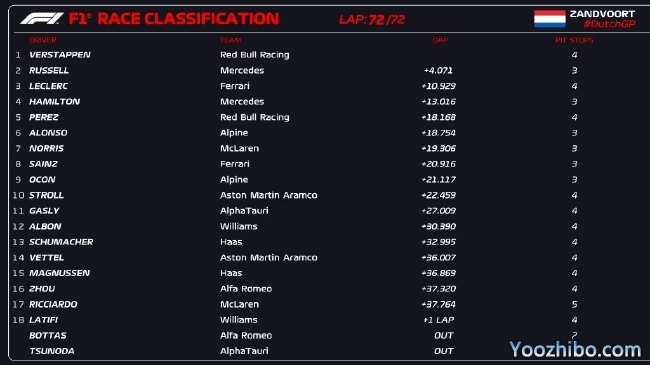
Task: Select the TEAM column header
Action: pos(230,40)
